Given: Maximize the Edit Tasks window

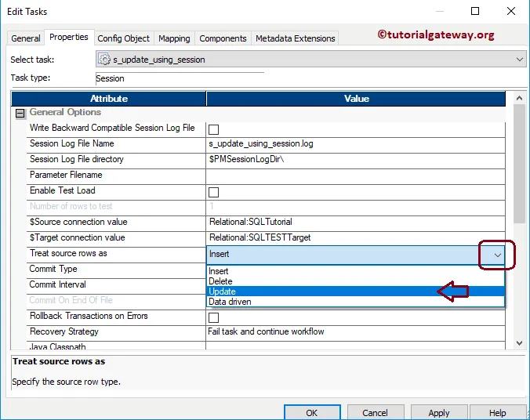Looking at the screenshot, I should 475,11.
